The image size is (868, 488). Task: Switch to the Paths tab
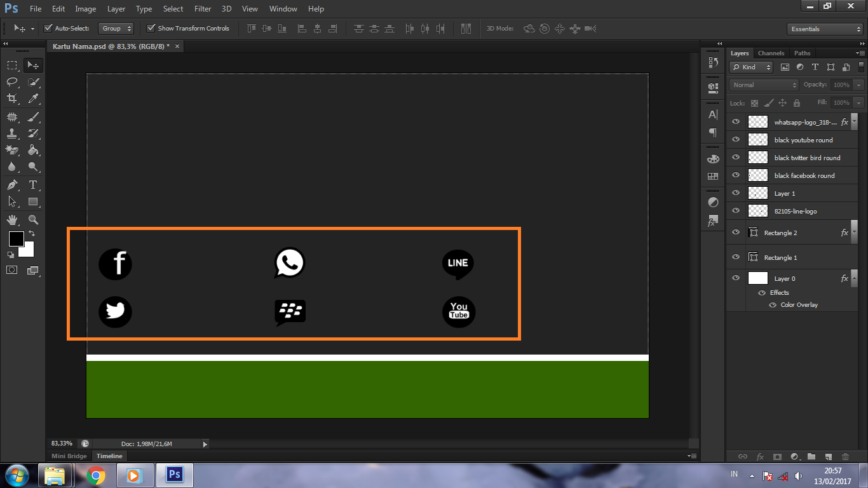coord(803,53)
